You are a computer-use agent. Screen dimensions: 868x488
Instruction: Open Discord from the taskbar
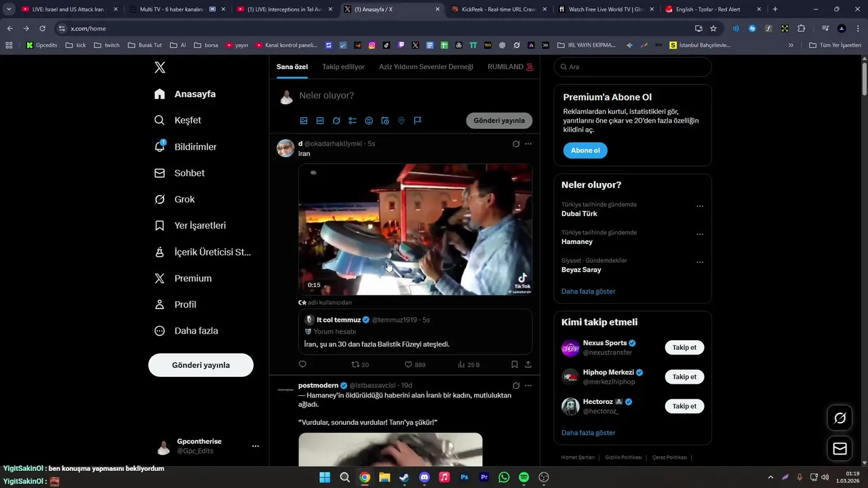(425, 477)
